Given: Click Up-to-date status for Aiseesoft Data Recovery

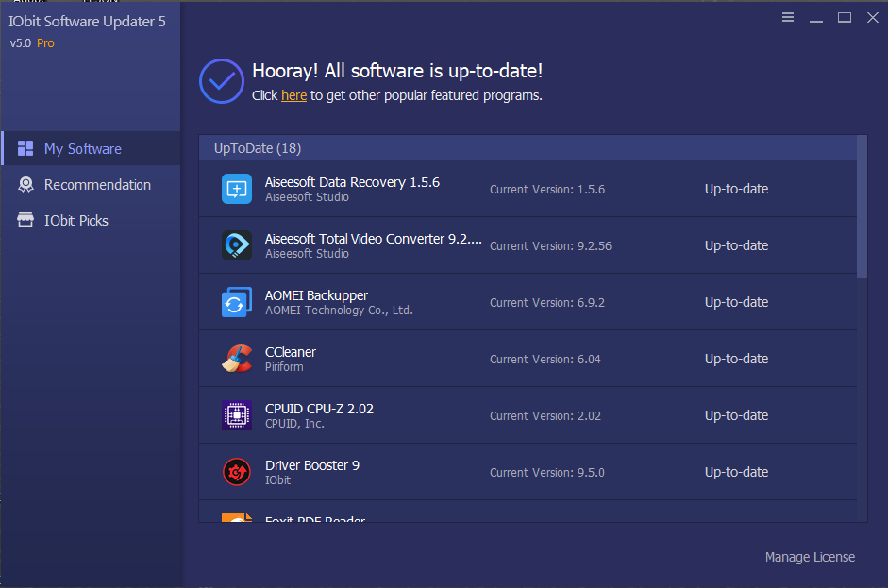Looking at the screenshot, I should pyautogui.click(x=736, y=189).
